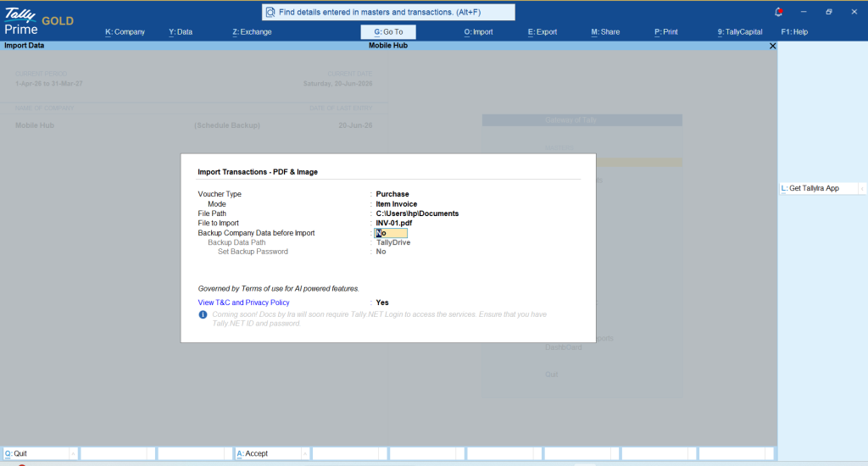Viewport: 868px width, 466px height.
Task: Click L: Get TallyIra App button
Action: click(x=818, y=189)
